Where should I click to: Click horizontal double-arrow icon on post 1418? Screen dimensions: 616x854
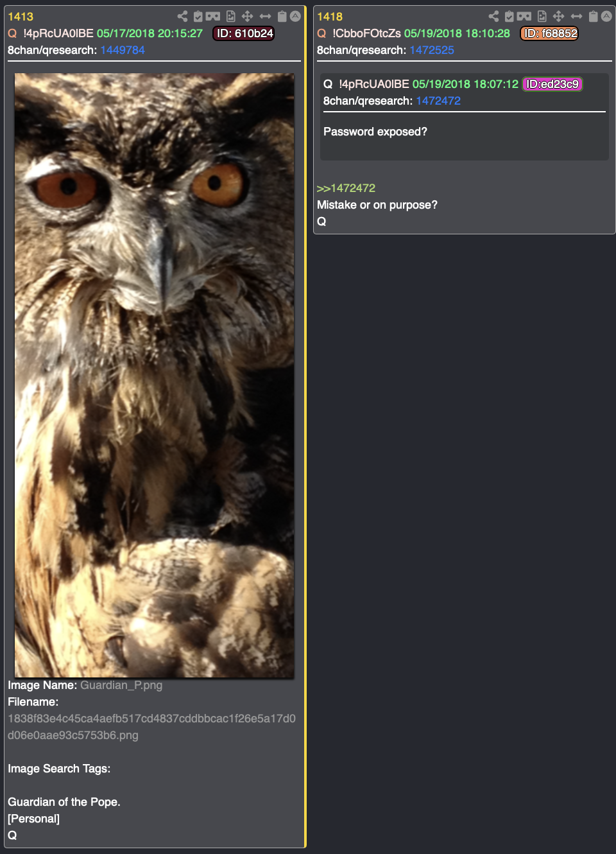[576, 16]
